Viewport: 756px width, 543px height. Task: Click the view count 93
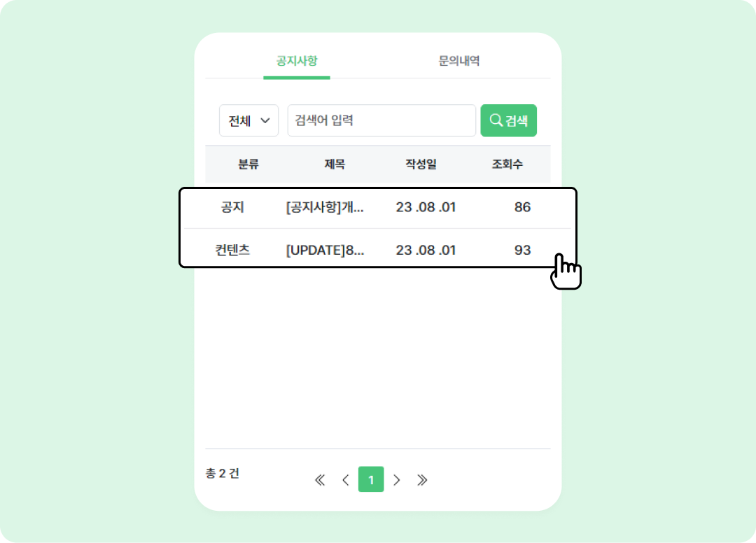coord(522,250)
